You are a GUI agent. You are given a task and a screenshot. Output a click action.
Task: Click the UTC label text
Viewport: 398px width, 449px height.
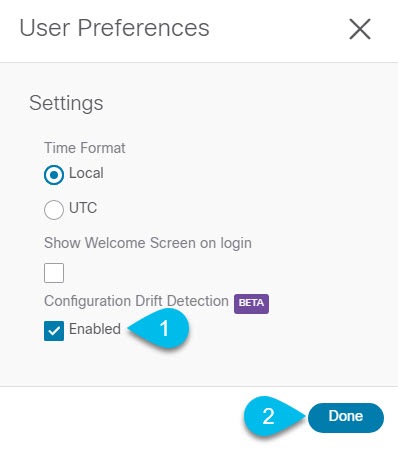[x=83, y=208]
